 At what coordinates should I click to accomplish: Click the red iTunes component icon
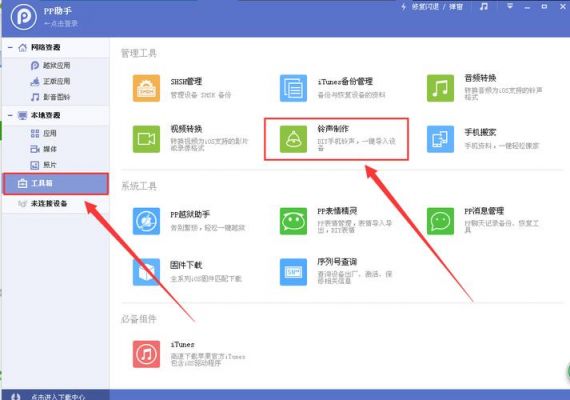tap(146, 354)
